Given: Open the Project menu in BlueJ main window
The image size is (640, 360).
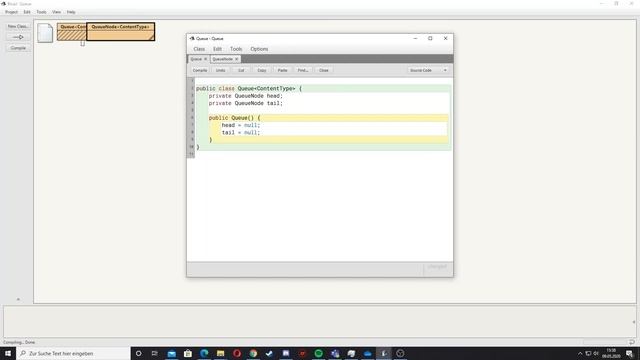Looking at the screenshot, I should (11, 12).
